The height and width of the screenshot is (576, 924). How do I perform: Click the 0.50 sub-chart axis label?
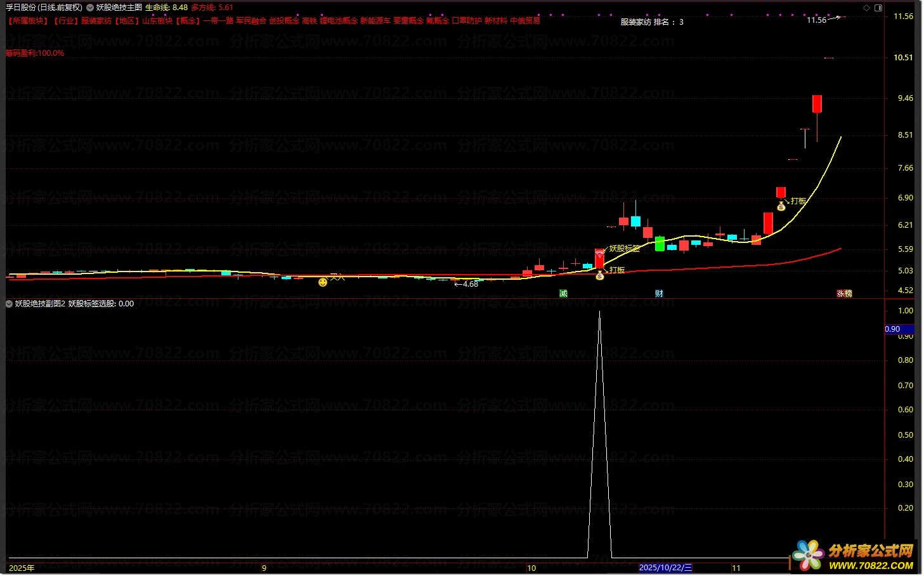(905, 435)
